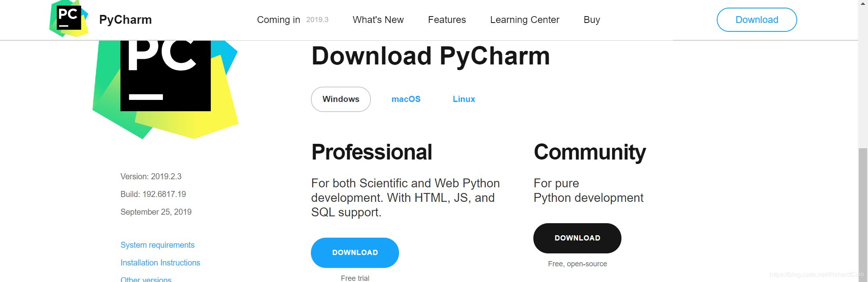868x282 pixels.
Task: Open the Features menu item
Action: click(446, 19)
